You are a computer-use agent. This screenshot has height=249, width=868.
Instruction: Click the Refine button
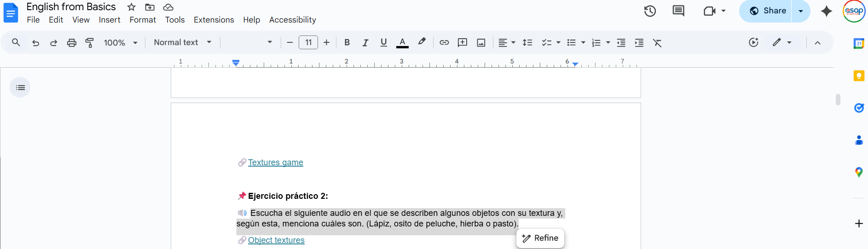(x=540, y=238)
